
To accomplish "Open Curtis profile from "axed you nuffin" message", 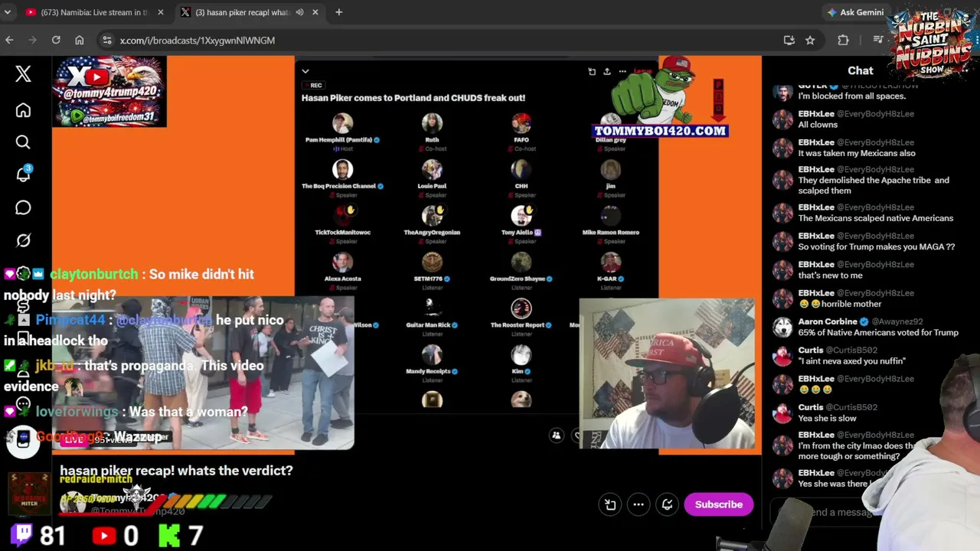I will [x=811, y=350].
